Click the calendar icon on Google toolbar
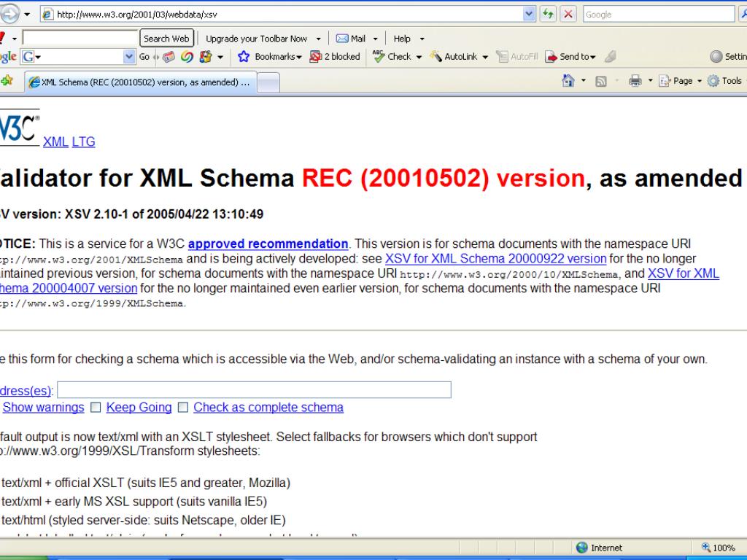747x560 pixels. point(169,57)
